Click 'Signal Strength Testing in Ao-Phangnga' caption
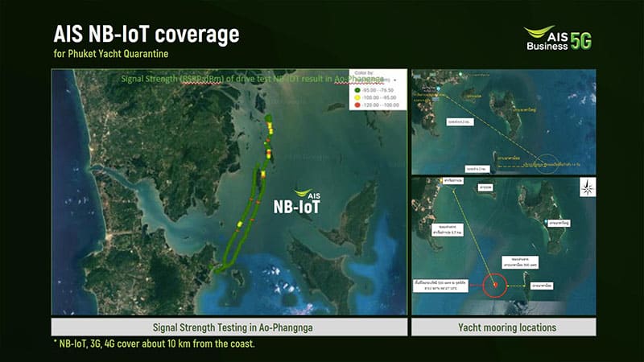The image size is (644, 362). [x=233, y=327]
